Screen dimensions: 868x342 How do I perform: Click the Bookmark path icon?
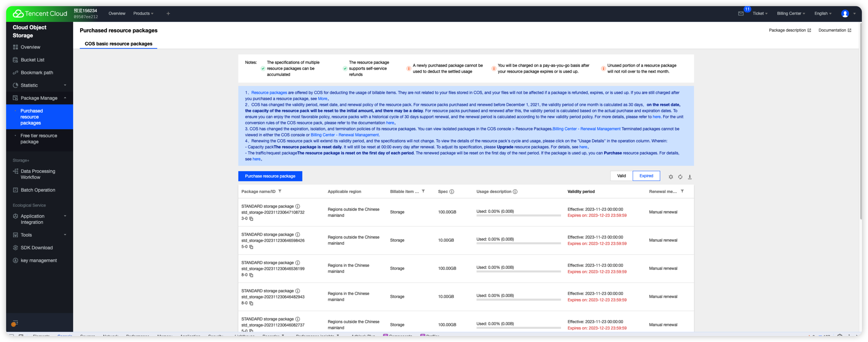(x=15, y=72)
